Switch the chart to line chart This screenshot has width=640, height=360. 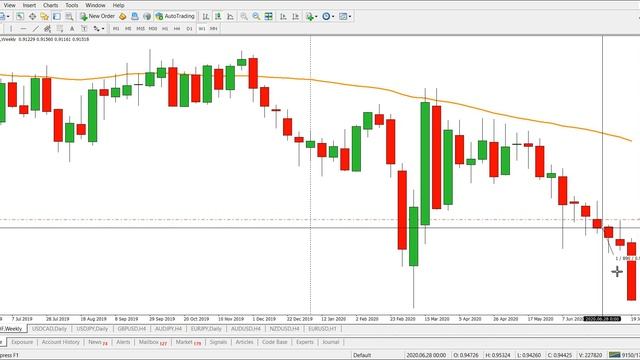pyautogui.click(x=230, y=16)
